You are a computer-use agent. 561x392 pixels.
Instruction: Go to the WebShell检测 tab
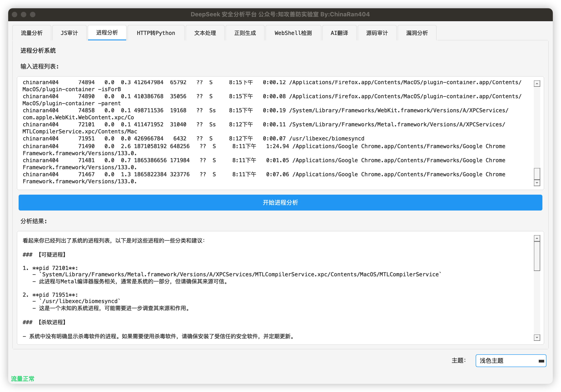[x=293, y=33]
